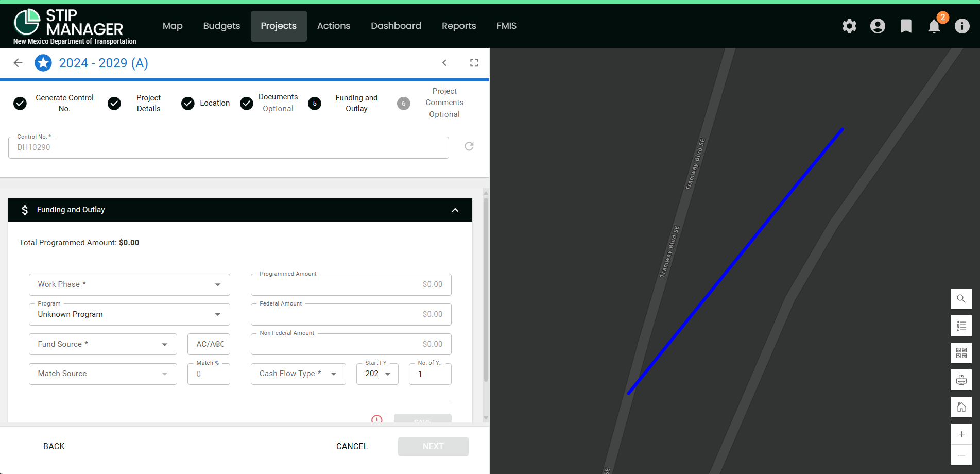Open map legend list tool

click(x=961, y=326)
